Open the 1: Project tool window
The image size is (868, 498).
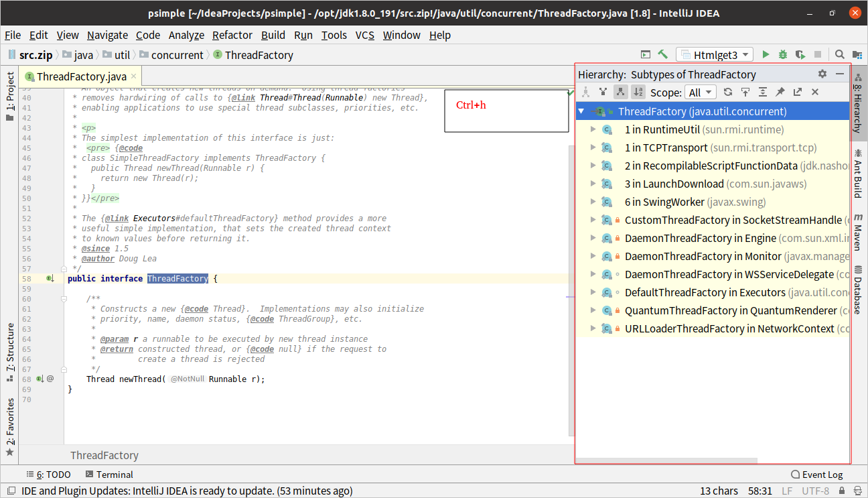(9, 96)
